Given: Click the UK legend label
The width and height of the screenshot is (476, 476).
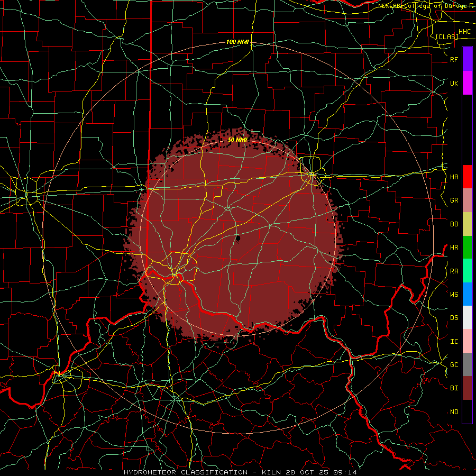Looking at the screenshot, I should coord(454,83).
